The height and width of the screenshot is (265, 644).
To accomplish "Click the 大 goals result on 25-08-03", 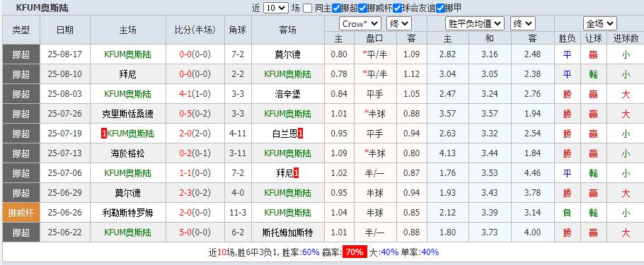I will click(626, 94).
